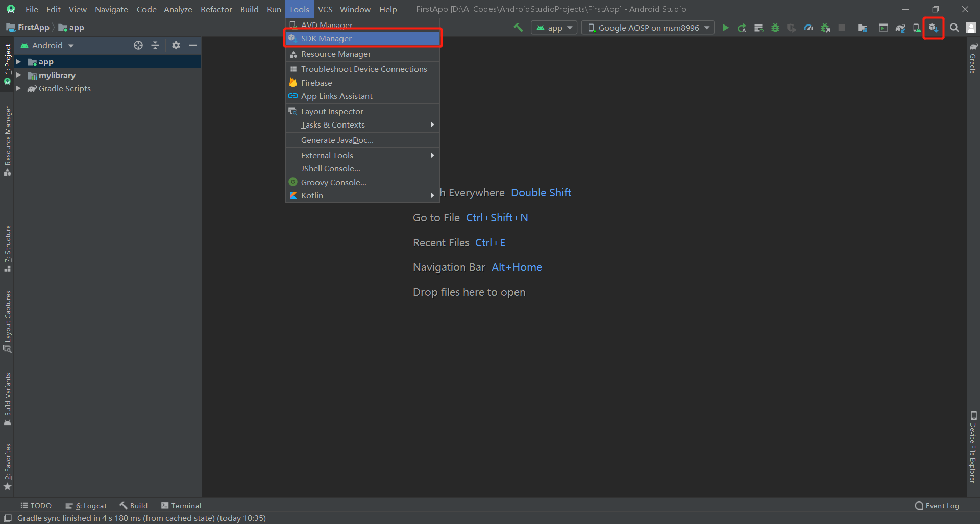Viewport: 980px width, 524px height.
Task: Click the Search Everywhere magnifier icon
Action: (x=954, y=28)
